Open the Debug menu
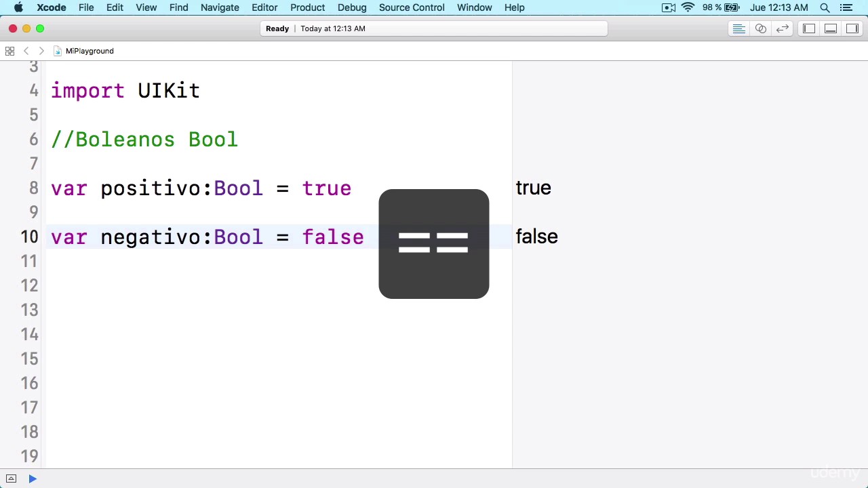Screen dimensions: 868x488 pos(352,7)
